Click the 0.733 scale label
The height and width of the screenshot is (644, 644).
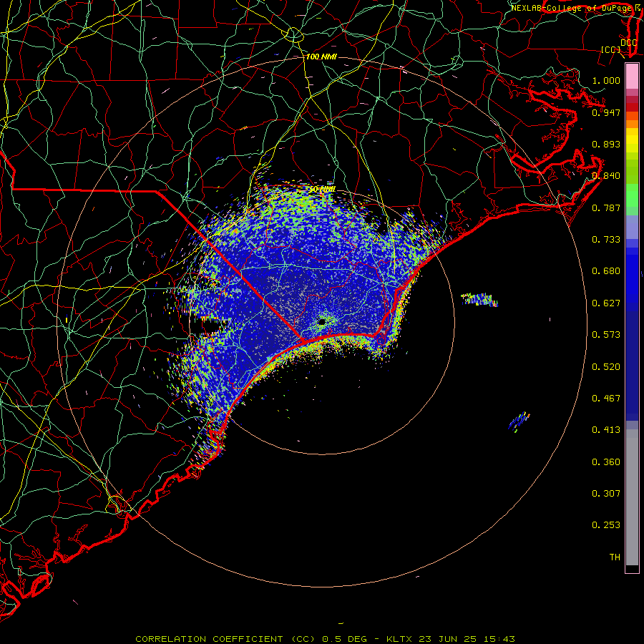(606, 240)
